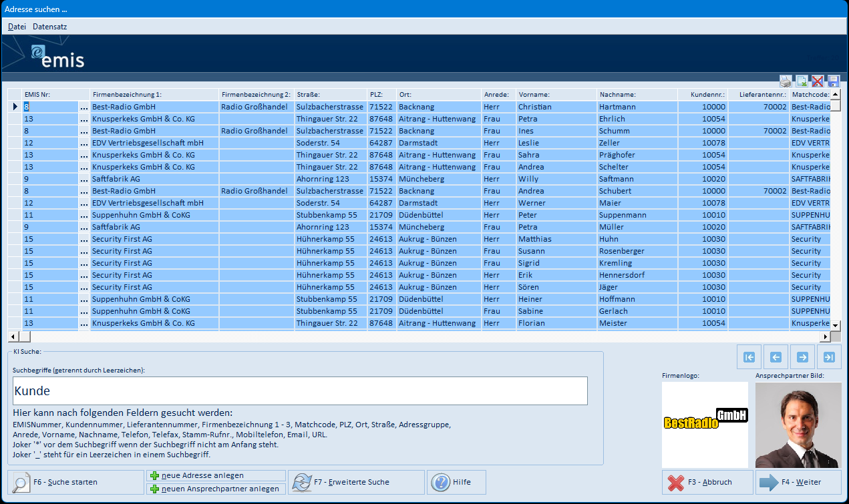Export the grid with the Excel icon
849x504 pixels.
(802, 81)
